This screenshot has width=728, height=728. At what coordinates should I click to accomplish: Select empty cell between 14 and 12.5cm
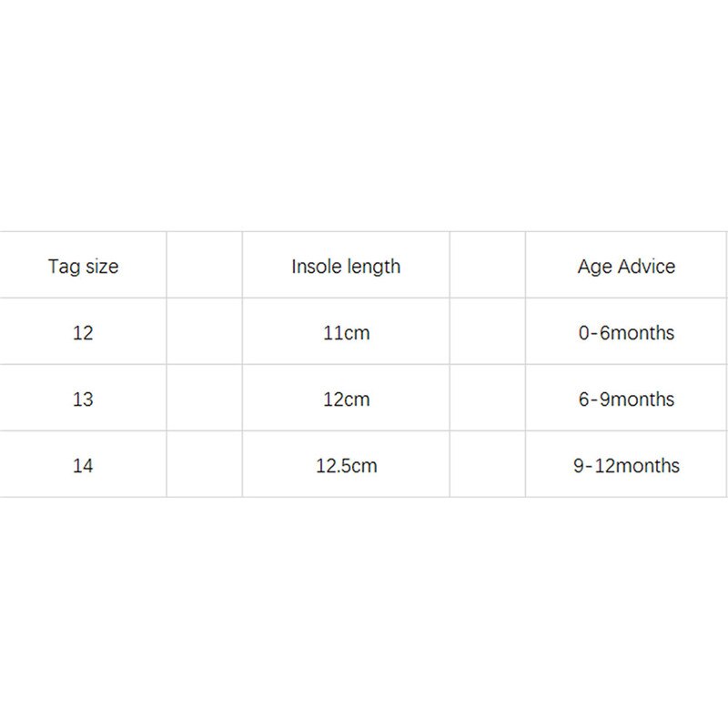205,465
